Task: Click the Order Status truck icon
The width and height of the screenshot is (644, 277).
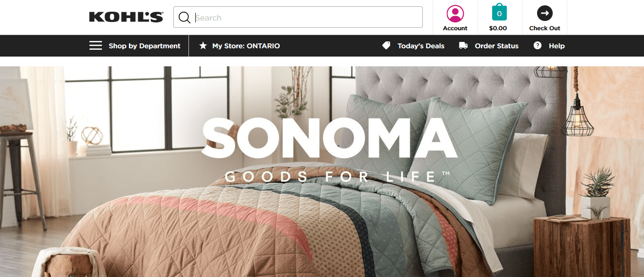Action: click(x=463, y=46)
